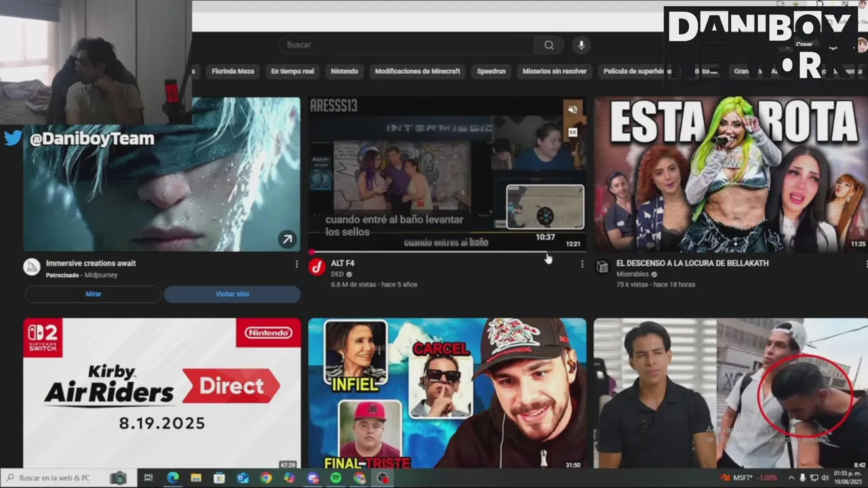
Task: Open options menu for ALT F4 video
Action: coord(582,264)
